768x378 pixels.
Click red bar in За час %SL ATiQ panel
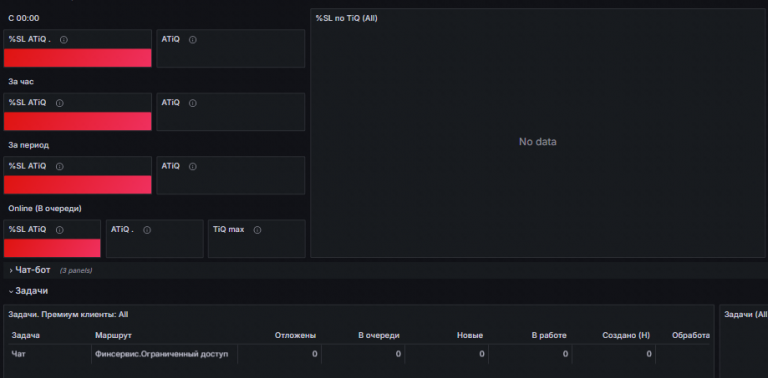pos(77,121)
